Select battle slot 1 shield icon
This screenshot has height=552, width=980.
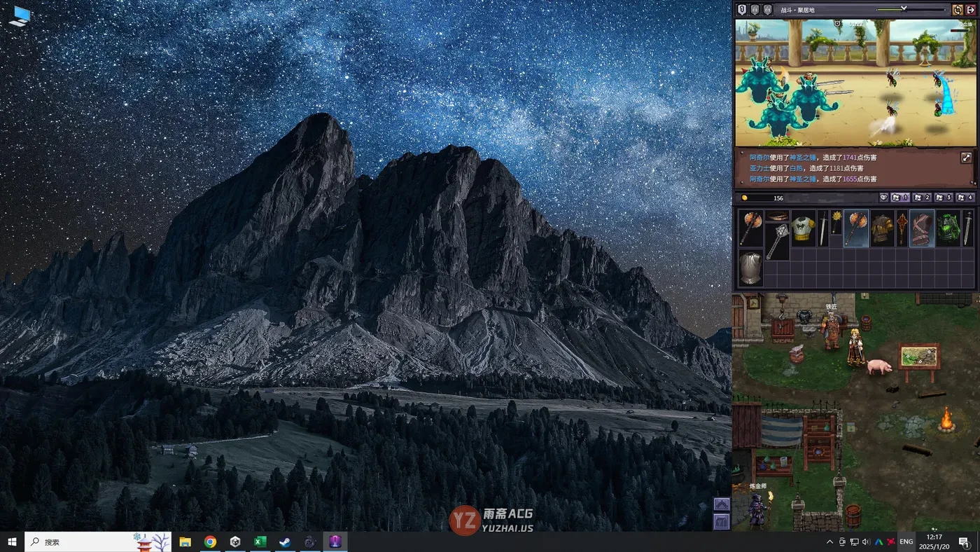(742, 10)
